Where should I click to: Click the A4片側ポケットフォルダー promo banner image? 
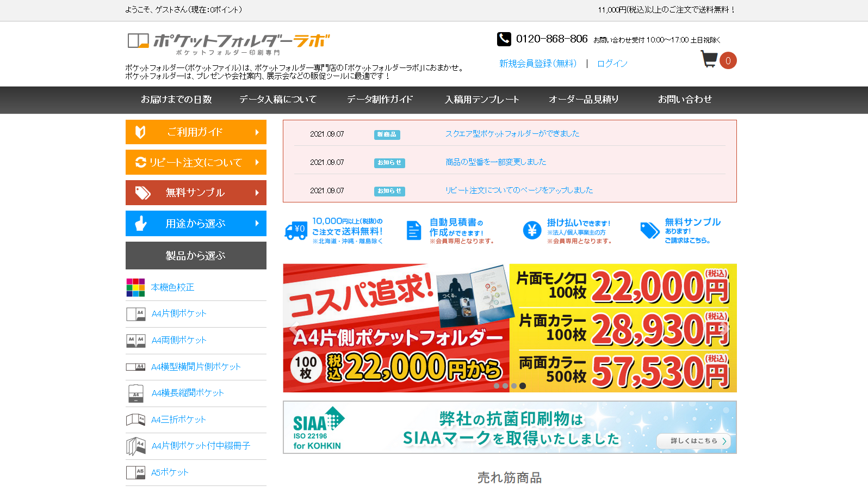pos(510,328)
